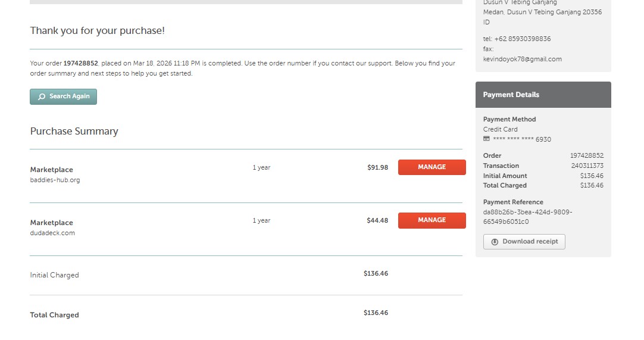Image resolution: width=644 pixels, height=340 pixels.
Task: Click the bold order number 197428852 in the message
Action: click(80, 63)
